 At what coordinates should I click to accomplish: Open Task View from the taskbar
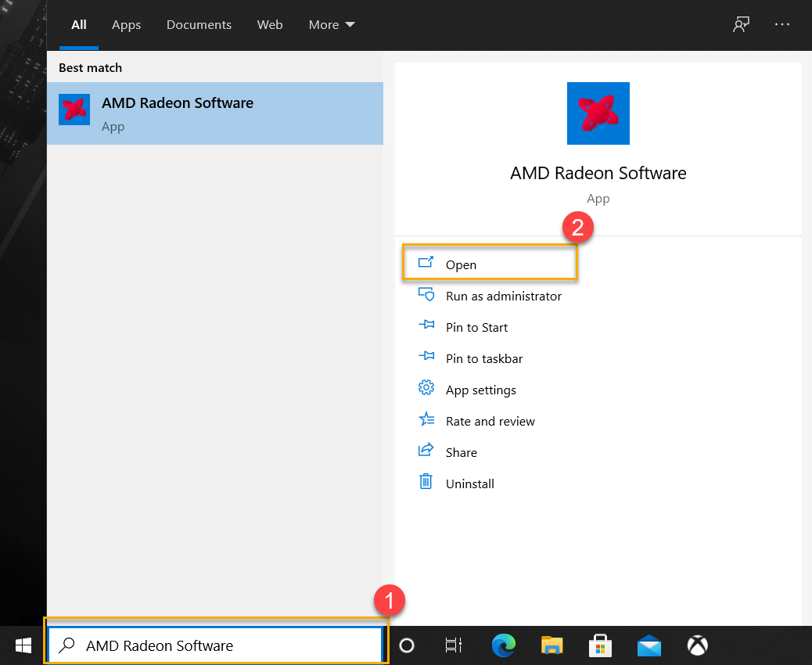coord(454,645)
